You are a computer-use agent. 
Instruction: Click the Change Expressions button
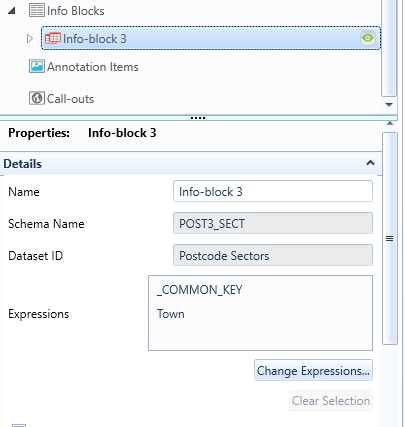coord(313,370)
